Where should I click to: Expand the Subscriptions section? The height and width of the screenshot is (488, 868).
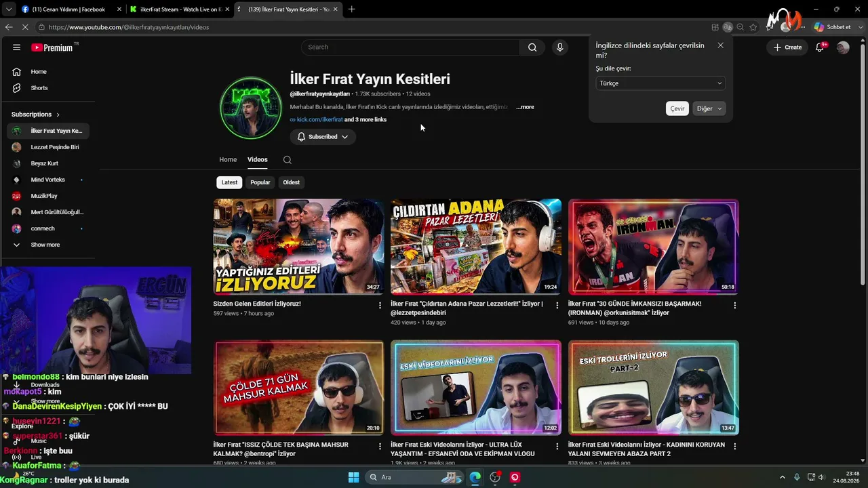coord(35,115)
